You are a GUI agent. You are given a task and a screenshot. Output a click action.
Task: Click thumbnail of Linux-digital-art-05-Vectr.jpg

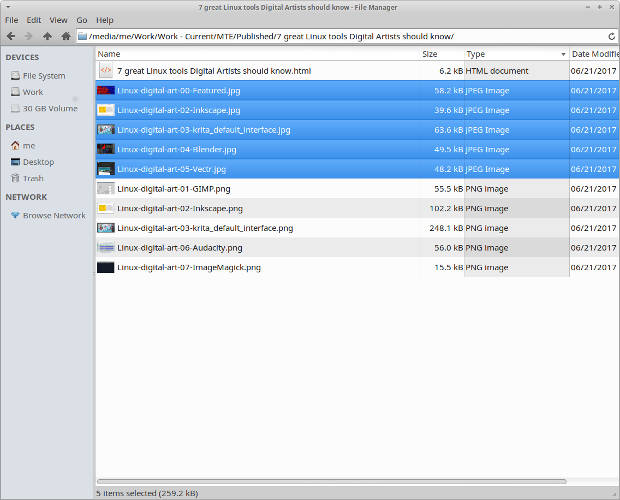(x=106, y=169)
